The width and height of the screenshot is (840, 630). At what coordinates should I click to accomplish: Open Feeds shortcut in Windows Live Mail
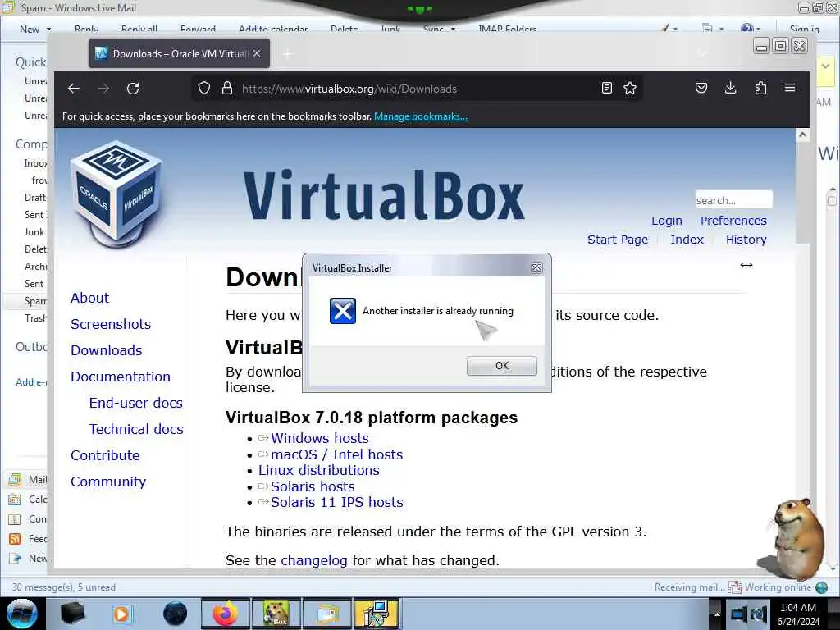28,539
